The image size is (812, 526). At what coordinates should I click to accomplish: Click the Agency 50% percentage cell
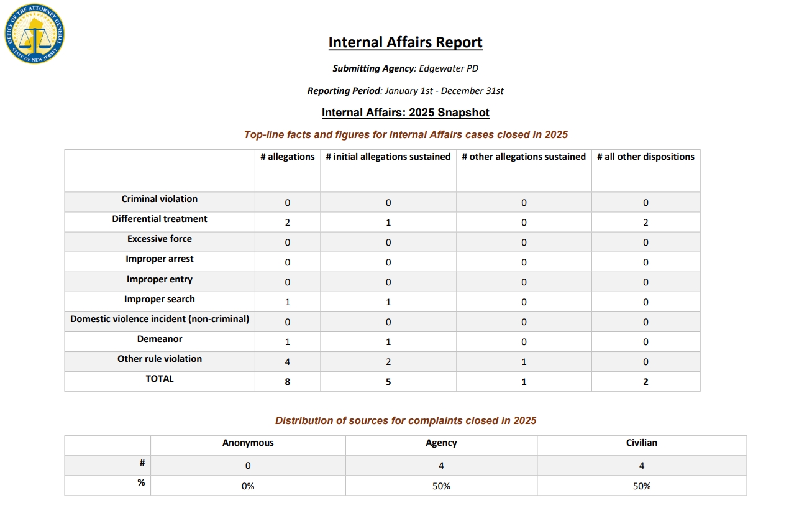441,486
